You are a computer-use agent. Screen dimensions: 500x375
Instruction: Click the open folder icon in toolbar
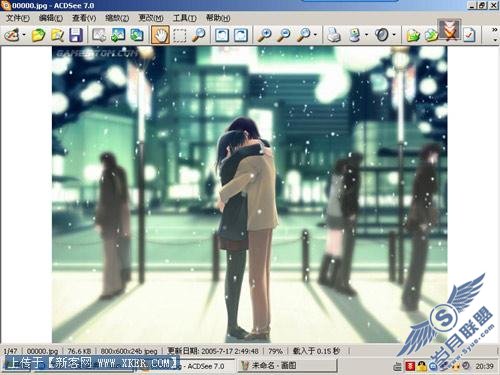pos(38,35)
